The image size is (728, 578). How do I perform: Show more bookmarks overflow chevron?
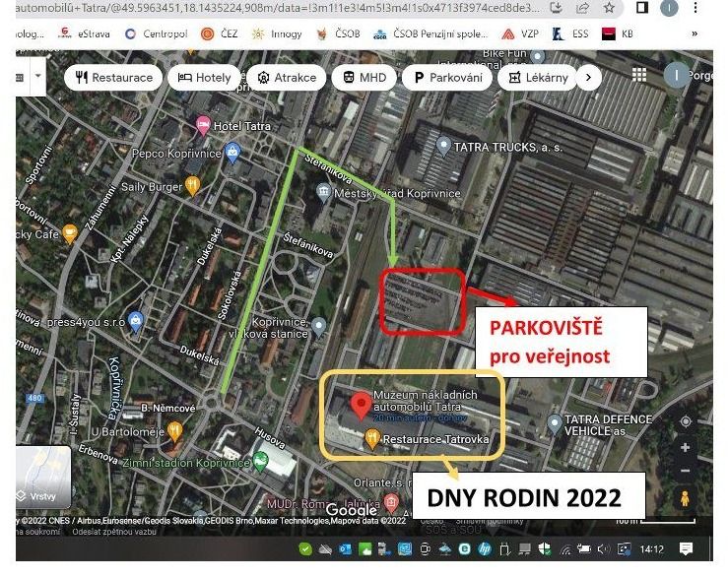point(695,33)
